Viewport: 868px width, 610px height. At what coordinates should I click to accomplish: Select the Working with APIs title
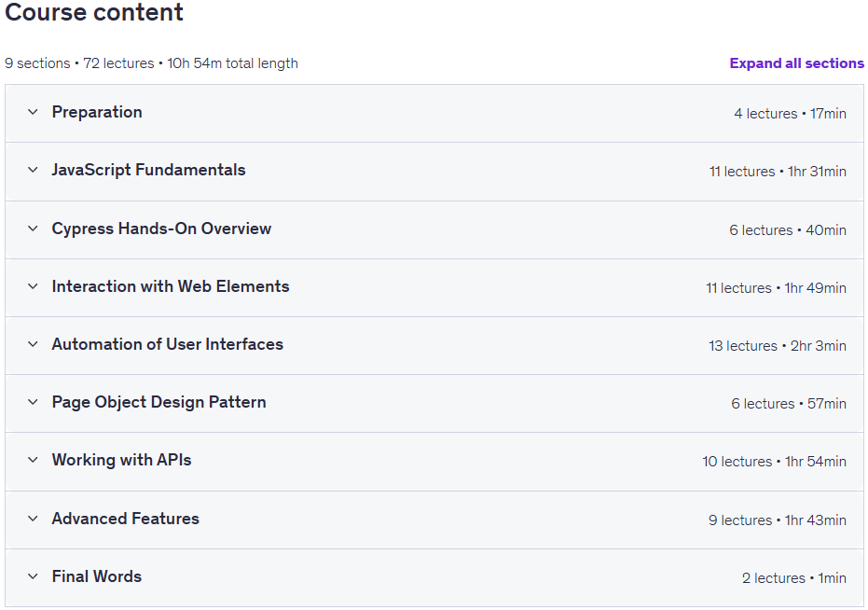coord(121,460)
